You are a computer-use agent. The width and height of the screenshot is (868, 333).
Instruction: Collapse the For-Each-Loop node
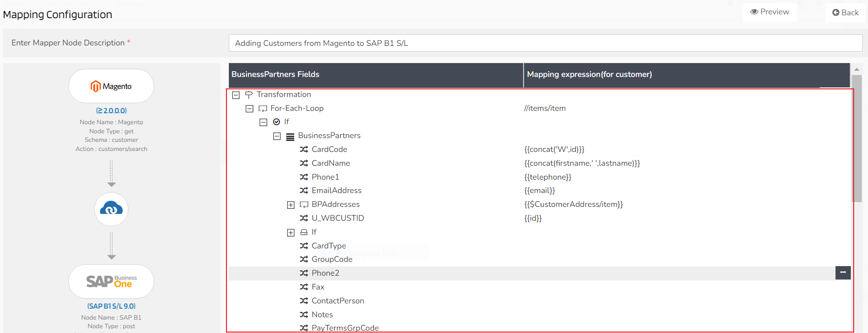[x=249, y=109]
